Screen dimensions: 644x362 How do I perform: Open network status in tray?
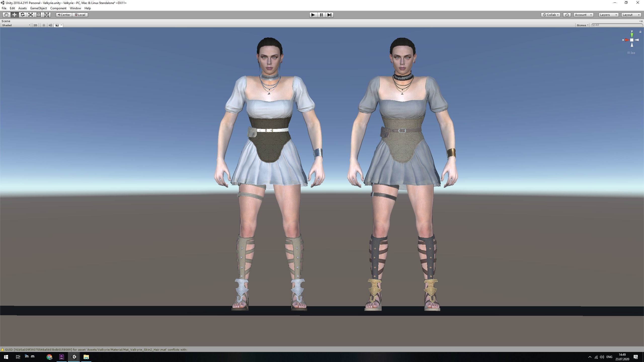596,357
